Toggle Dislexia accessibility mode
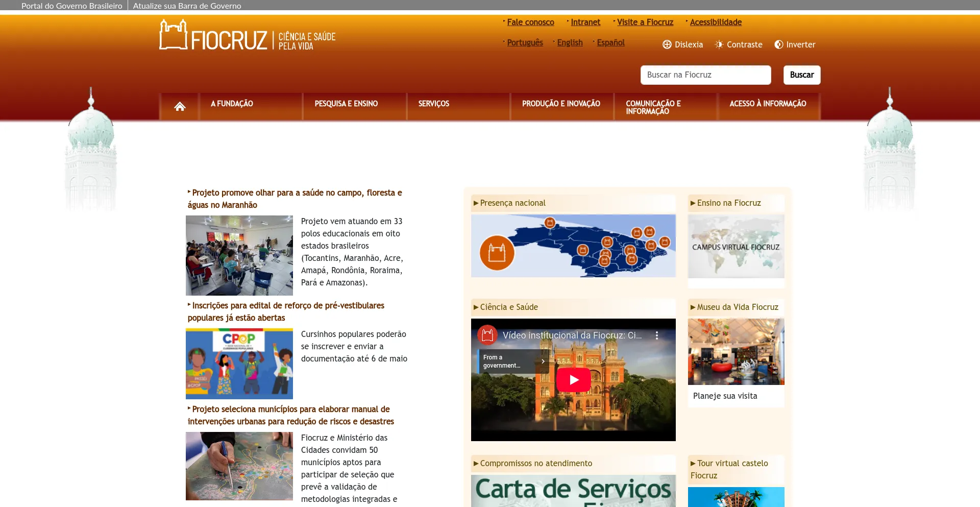The height and width of the screenshot is (507, 980). coord(682,44)
